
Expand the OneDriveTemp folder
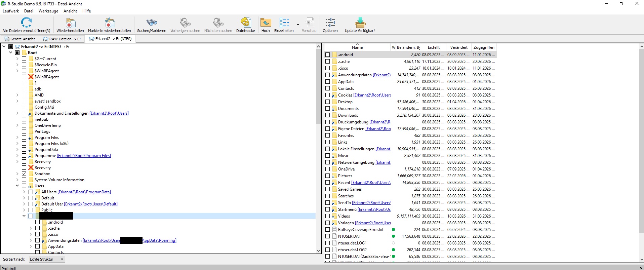tap(17, 125)
